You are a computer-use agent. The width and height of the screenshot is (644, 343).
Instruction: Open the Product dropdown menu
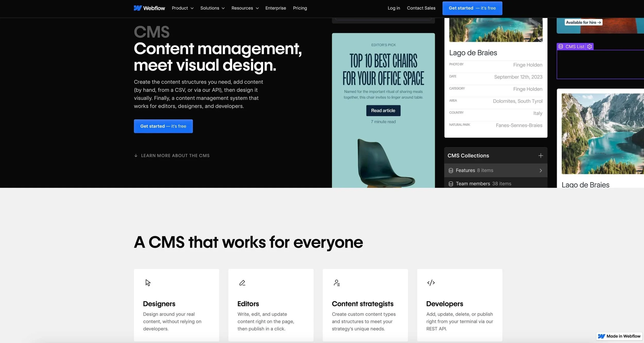click(x=182, y=8)
